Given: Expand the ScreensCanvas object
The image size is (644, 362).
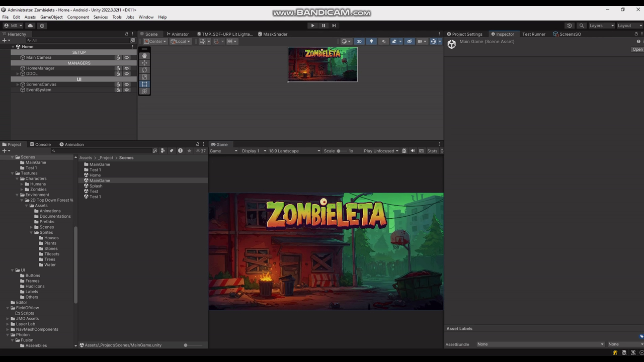Looking at the screenshot, I should [x=18, y=84].
